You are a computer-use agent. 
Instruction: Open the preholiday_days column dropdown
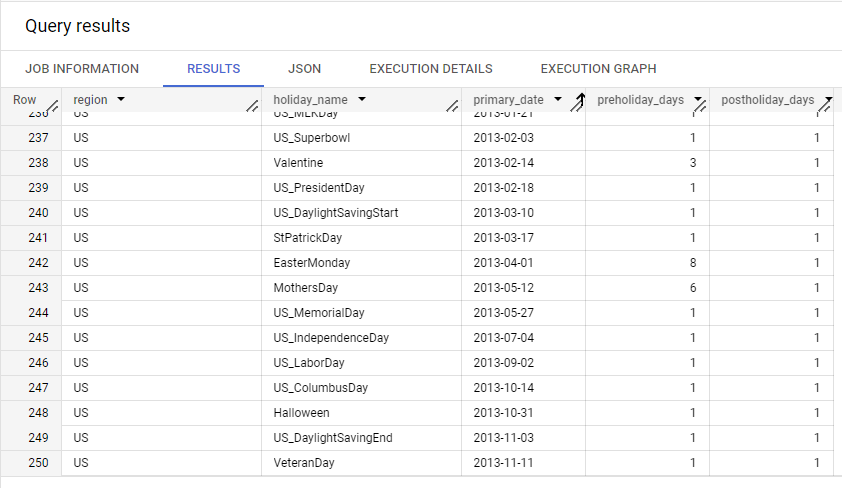coord(697,100)
